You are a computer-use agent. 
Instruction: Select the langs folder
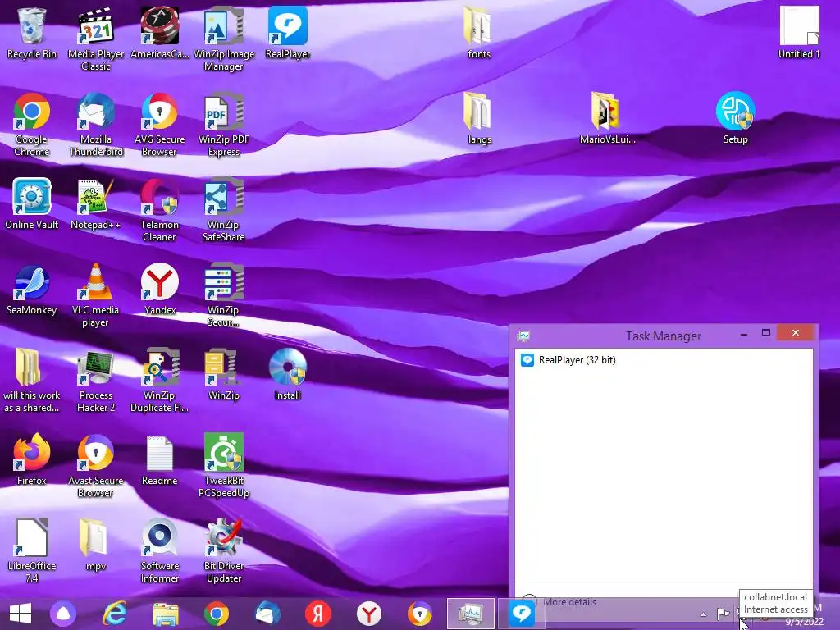tap(478, 118)
